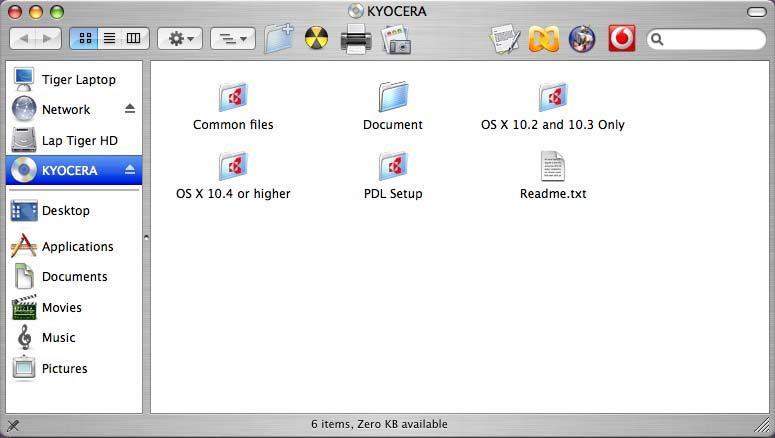The image size is (775, 438).
Task: Click the yellow butterfly app toolbar icon
Action: tap(544, 39)
